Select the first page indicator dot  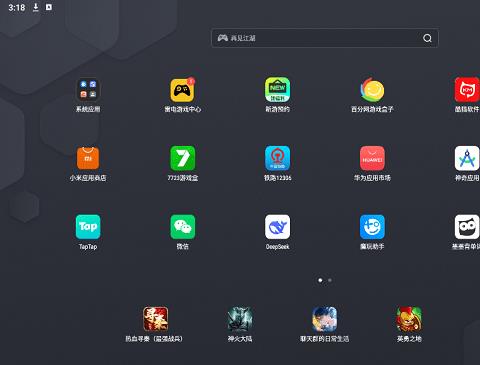(320, 280)
